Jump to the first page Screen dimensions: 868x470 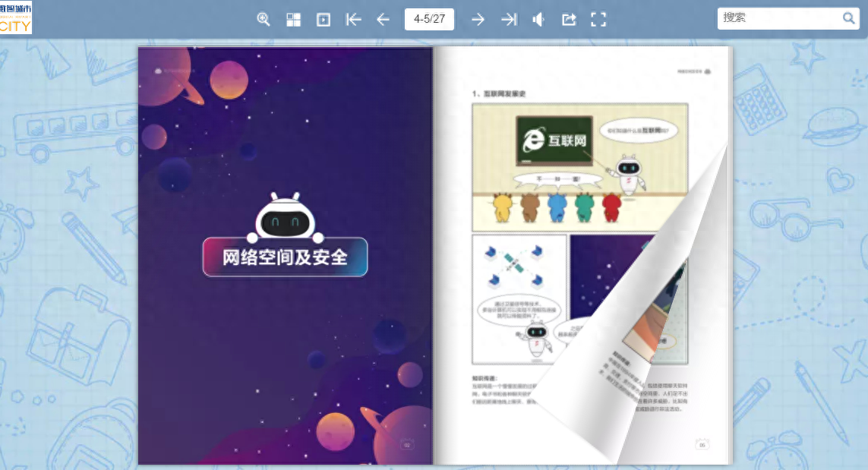(353, 19)
